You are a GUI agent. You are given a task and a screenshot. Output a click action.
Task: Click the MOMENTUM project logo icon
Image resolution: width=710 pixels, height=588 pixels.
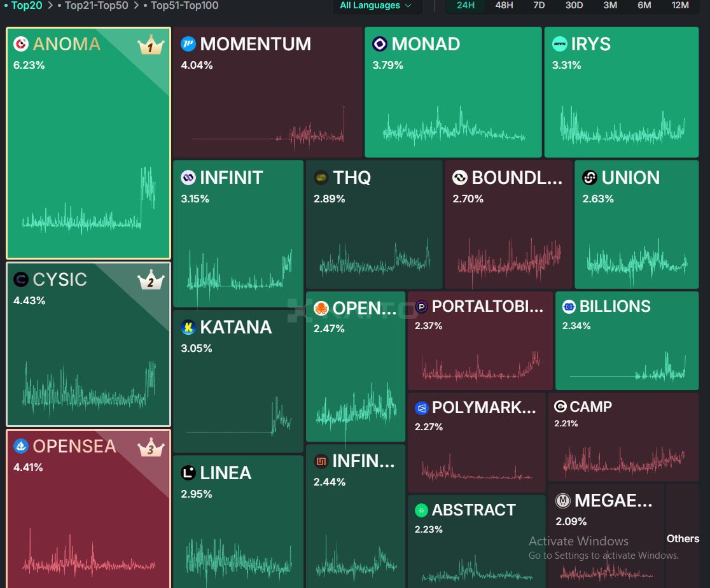(x=188, y=44)
